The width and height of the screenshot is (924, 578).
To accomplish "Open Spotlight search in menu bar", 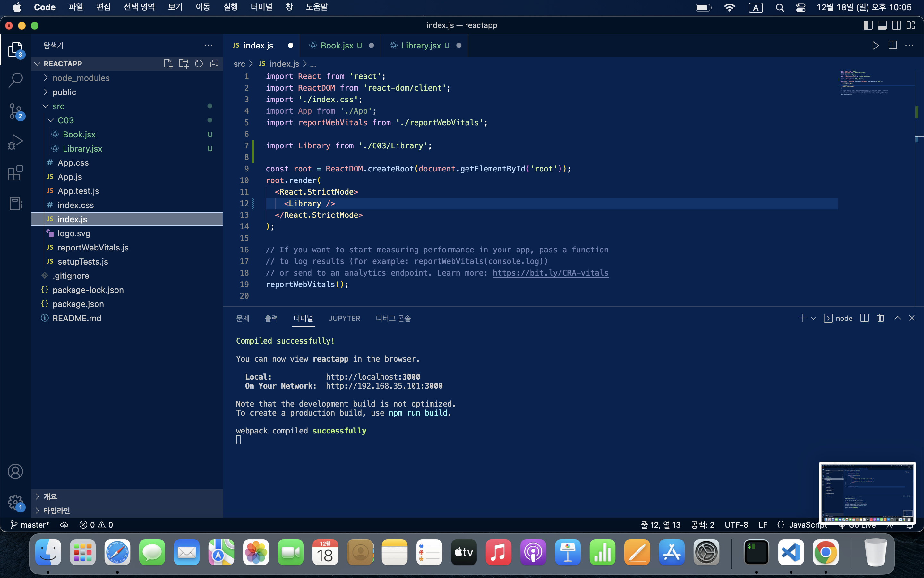I will tap(780, 8).
